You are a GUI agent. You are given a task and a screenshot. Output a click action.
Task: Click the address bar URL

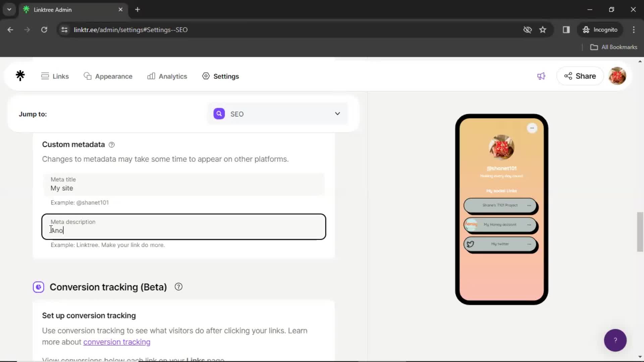coord(130,30)
